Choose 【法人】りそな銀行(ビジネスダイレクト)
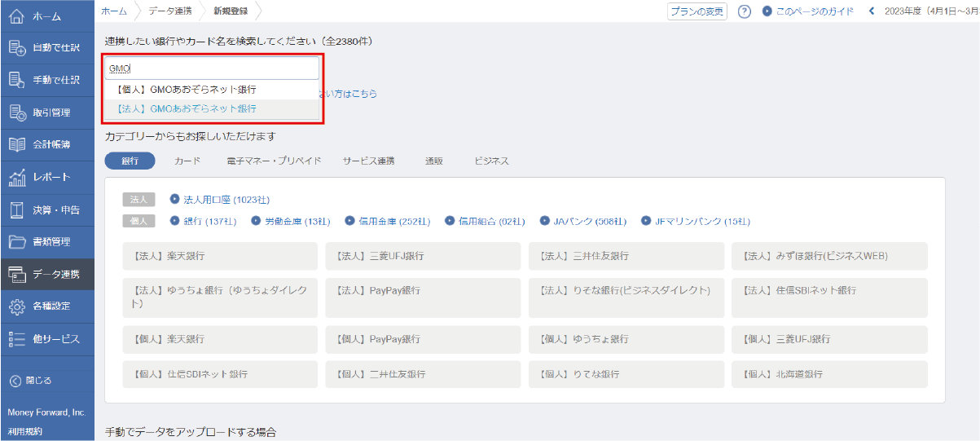 tap(626, 298)
